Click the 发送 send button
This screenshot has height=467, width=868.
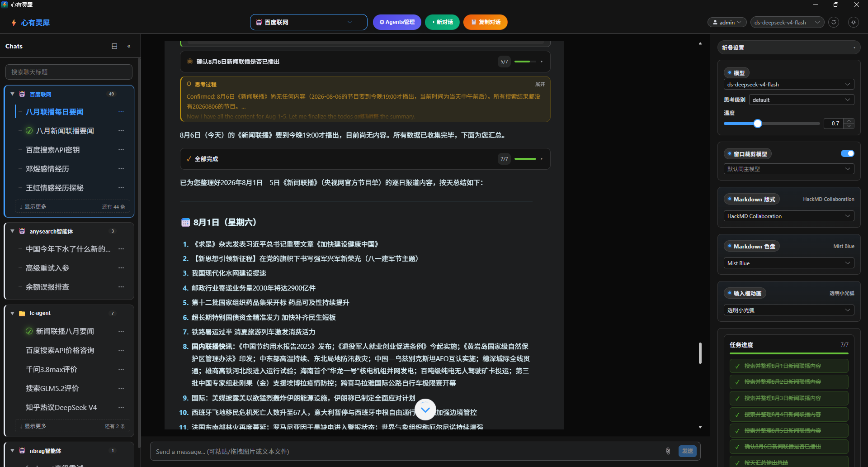coord(688,451)
